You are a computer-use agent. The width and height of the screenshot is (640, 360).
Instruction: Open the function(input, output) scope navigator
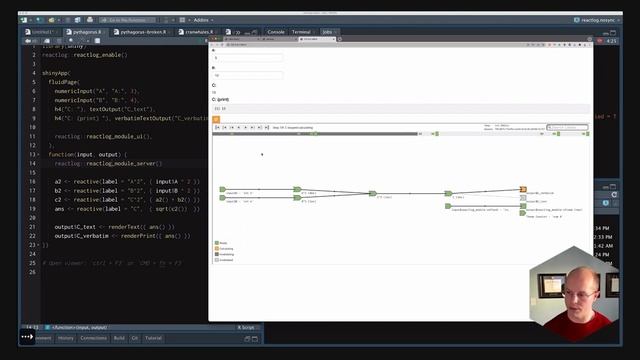coord(76,327)
